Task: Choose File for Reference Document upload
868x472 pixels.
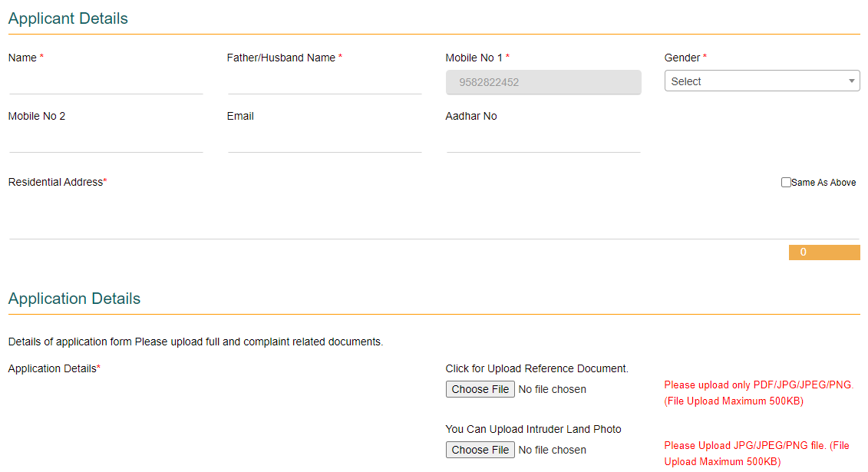Action: click(480, 389)
